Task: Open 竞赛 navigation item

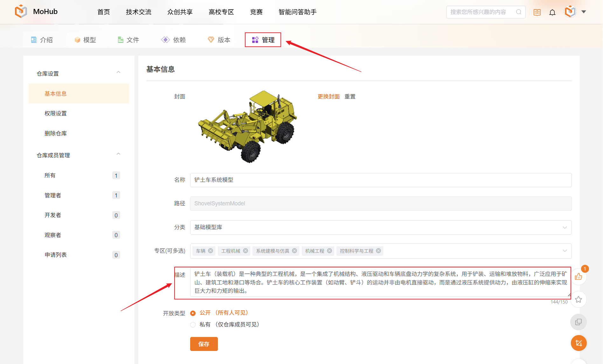Action: click(256, 12)
